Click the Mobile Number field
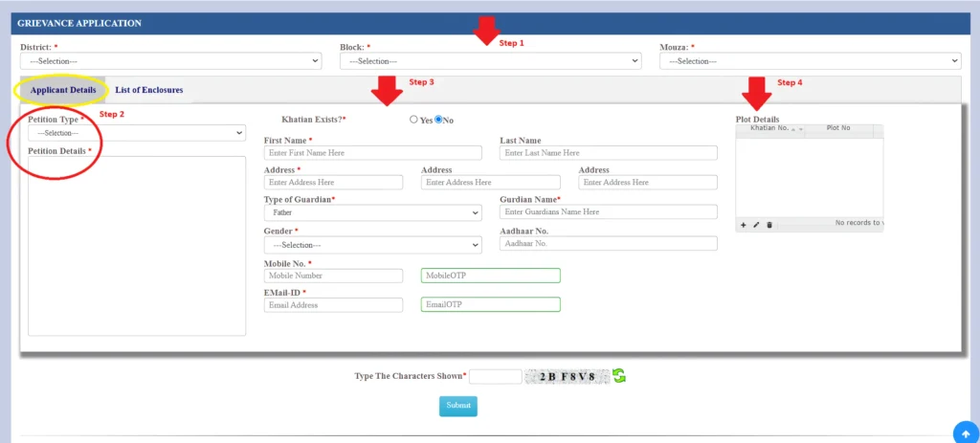This screenshot has height=443, width=980. coord(333,276)
